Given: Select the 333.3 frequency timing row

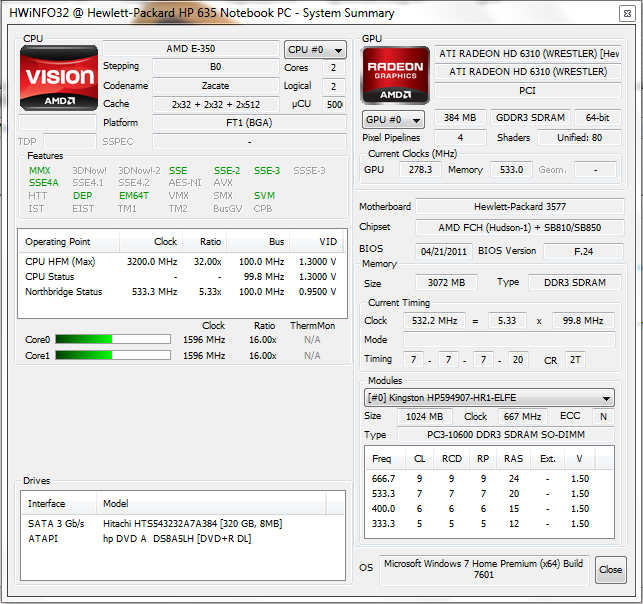Looking at the screenshot, I should [489, 524].
